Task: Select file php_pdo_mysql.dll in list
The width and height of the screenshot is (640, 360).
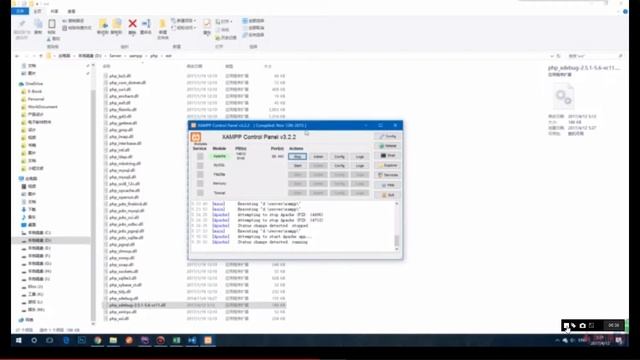Action: pos(127,211)
